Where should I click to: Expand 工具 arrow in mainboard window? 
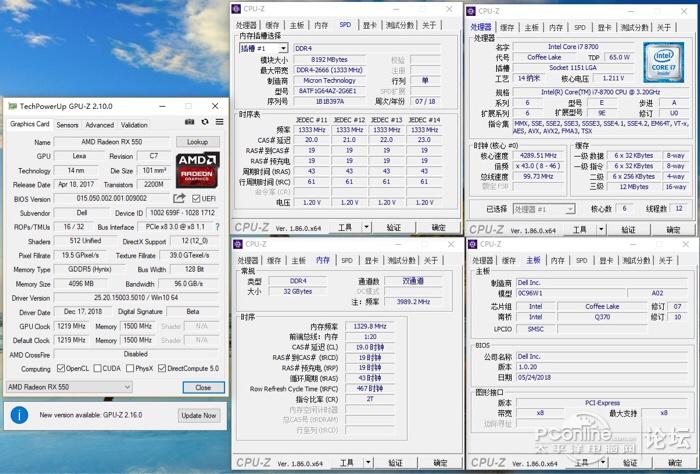point(603,462)
